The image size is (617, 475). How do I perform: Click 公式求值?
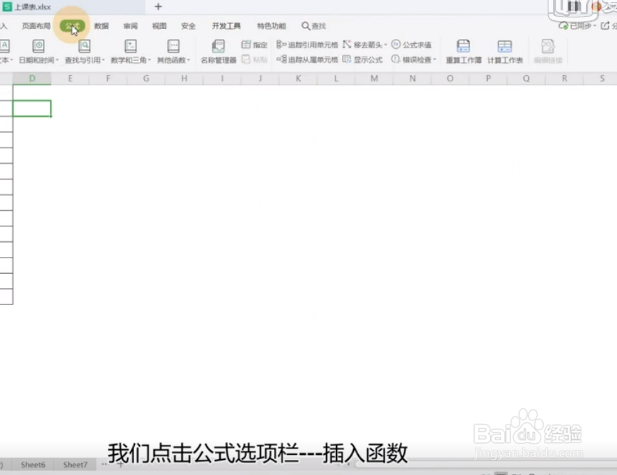click(411, 44)
